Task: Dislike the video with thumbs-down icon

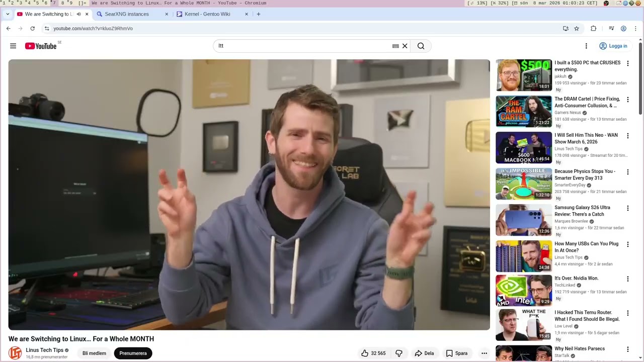Action: tap(399, 353)
